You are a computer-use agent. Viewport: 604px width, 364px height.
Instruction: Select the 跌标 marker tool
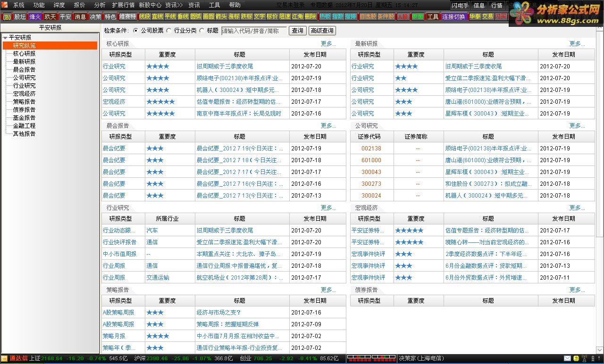[246, 17]
